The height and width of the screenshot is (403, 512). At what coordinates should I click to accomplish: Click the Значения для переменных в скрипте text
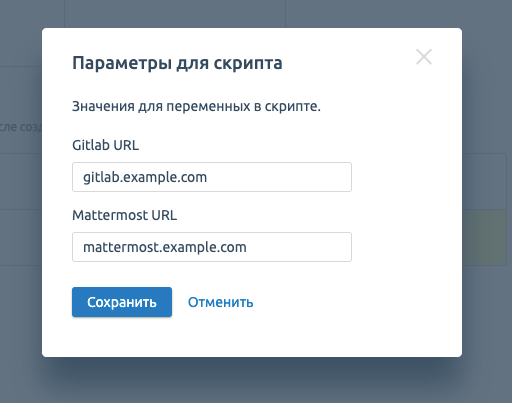tap(196, 106)
